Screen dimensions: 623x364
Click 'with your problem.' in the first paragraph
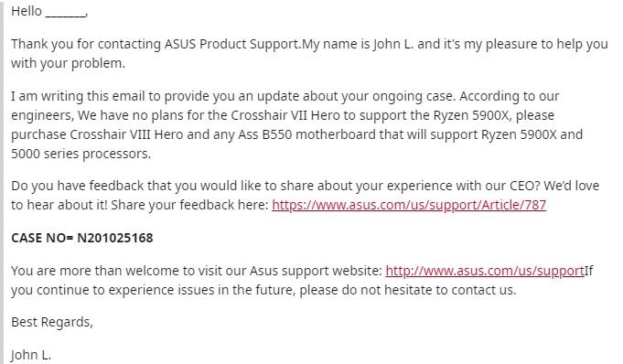click(x=68, y=64)
